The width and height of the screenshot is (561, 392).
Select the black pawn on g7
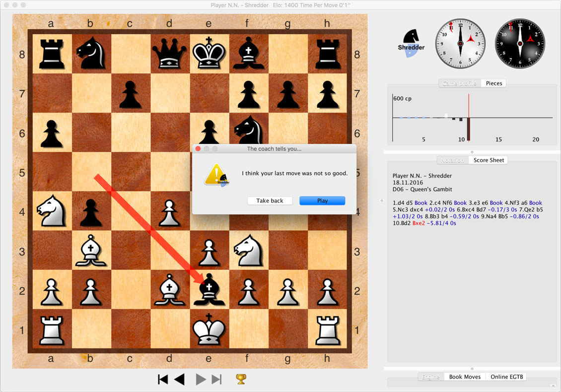click(287, 95)
